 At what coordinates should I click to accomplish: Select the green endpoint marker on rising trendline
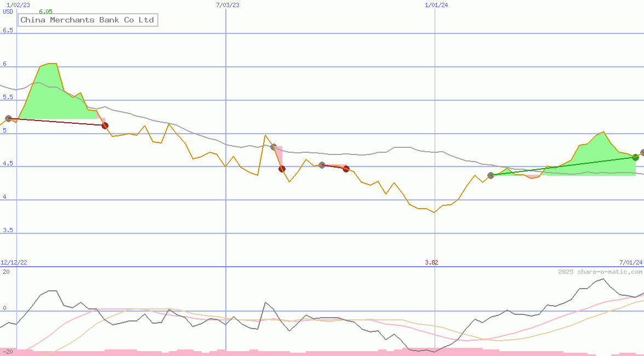point(635,157)
